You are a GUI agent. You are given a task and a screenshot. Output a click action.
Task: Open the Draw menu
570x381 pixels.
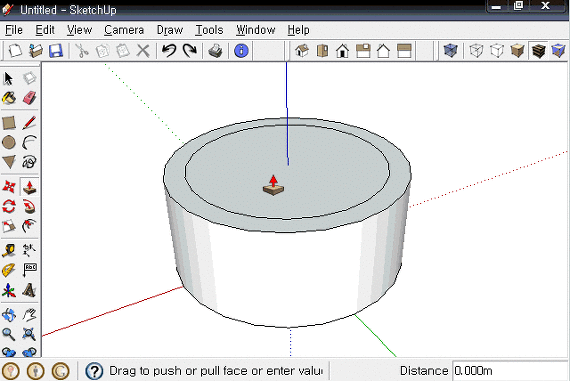170,30
